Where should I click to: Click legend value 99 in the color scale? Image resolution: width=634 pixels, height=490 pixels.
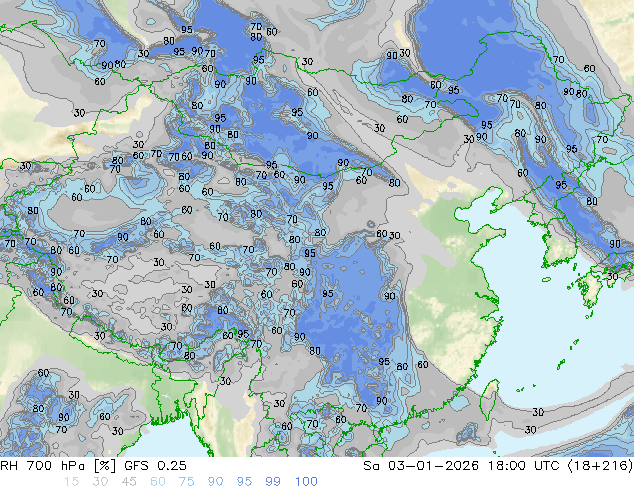(x=273, y=482)
